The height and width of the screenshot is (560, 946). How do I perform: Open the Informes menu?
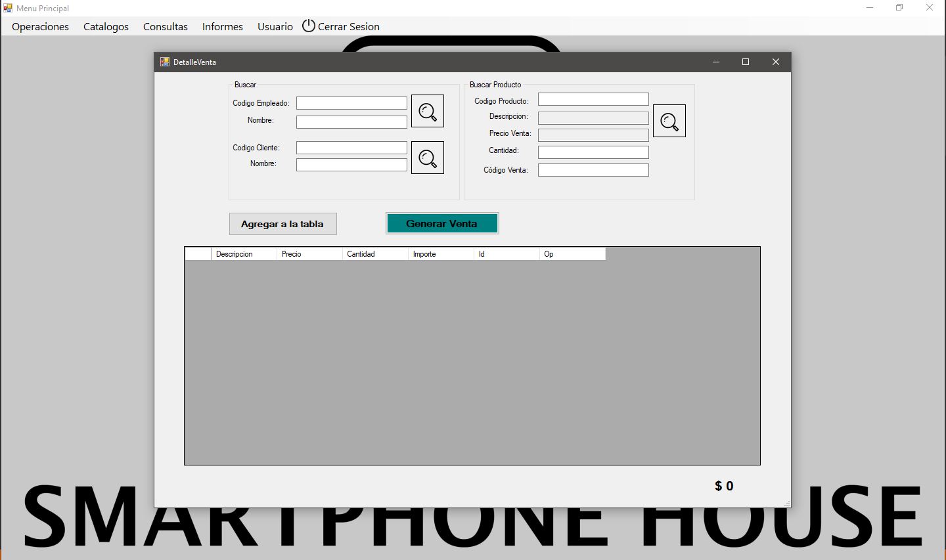223,26
